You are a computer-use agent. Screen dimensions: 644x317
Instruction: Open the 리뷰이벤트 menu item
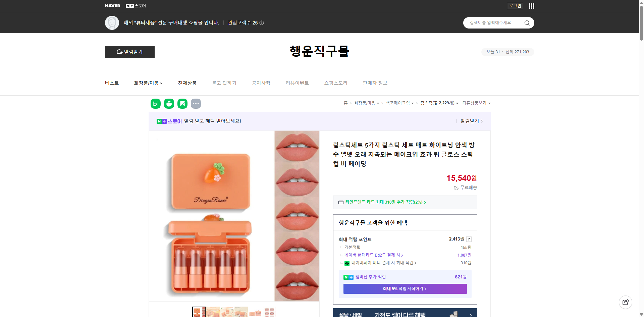(x=297, y=83)
